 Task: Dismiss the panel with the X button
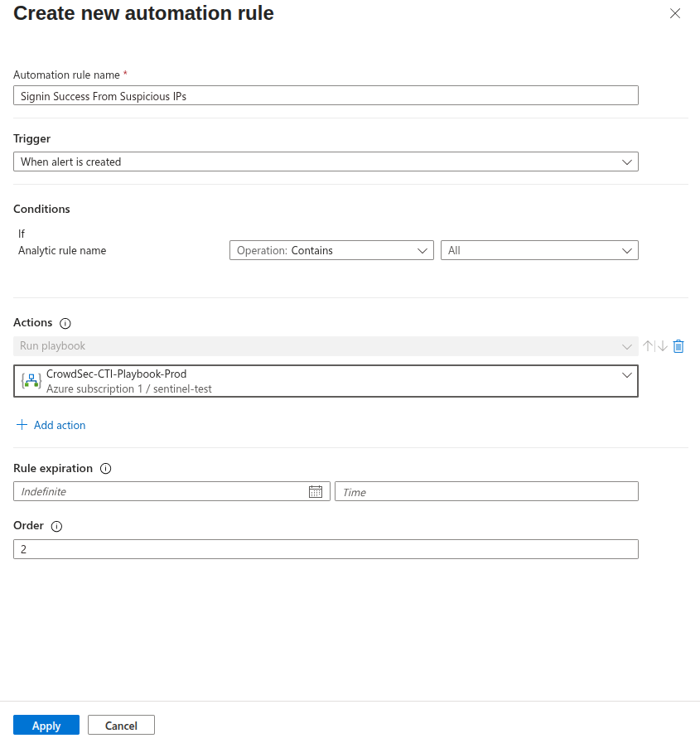point(675,13)
